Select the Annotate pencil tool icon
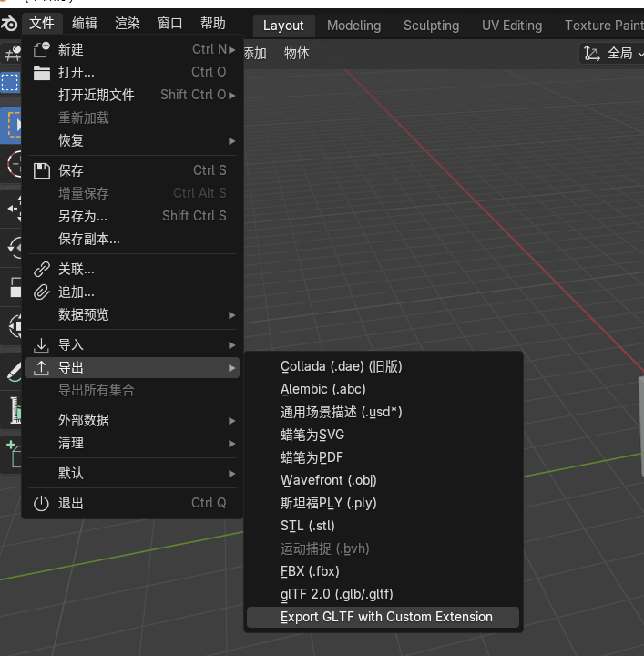The width and height of the screenshot is (644, 656). click(14, 372)
